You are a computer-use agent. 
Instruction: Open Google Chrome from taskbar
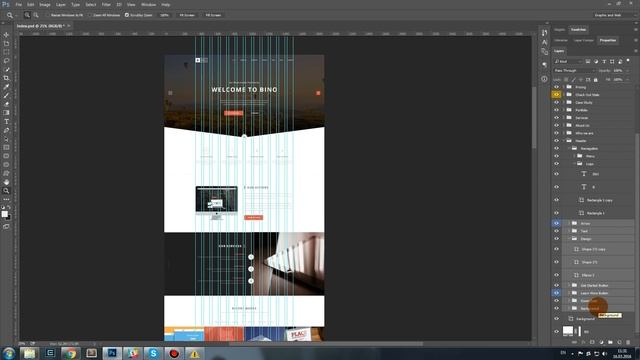point(71,353)
